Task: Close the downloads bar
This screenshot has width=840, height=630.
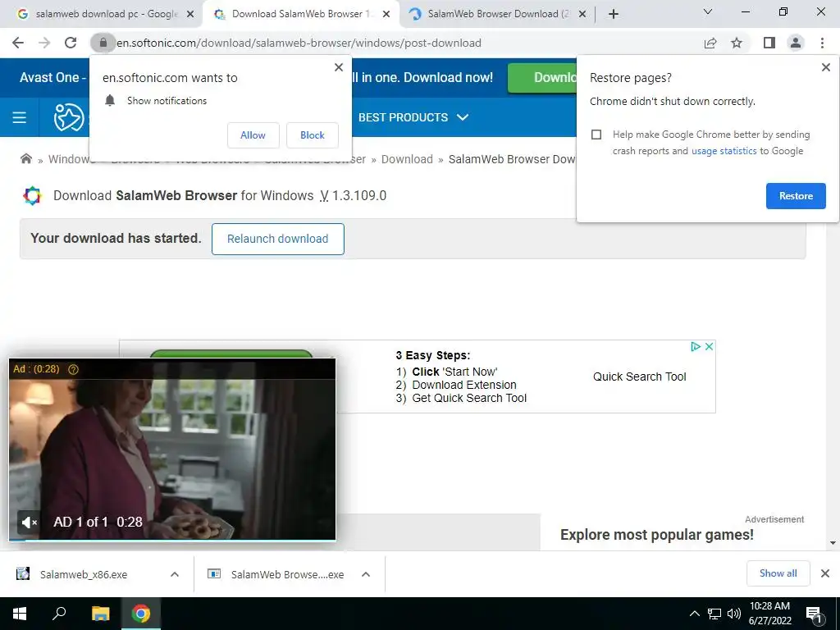Action: click(825, 573)
